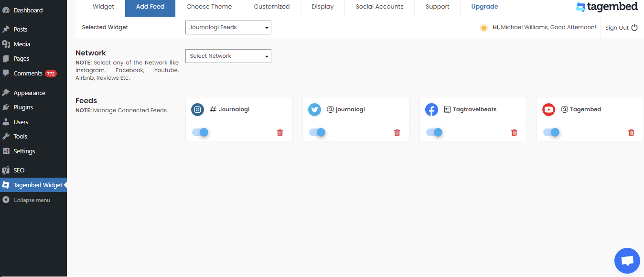Click the Plugins plug icon
The image size is (644, 277).
point(6,107)
